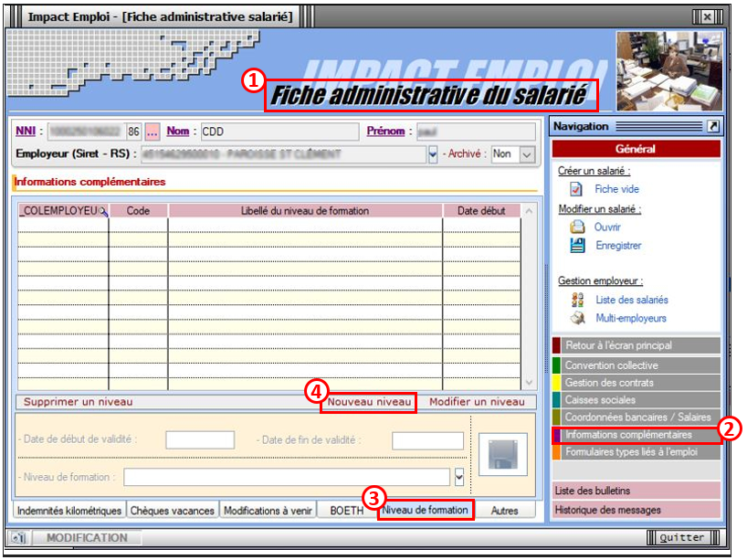
Task: Open the Modifications à venir tab
Action: click(x=268, y=511)
